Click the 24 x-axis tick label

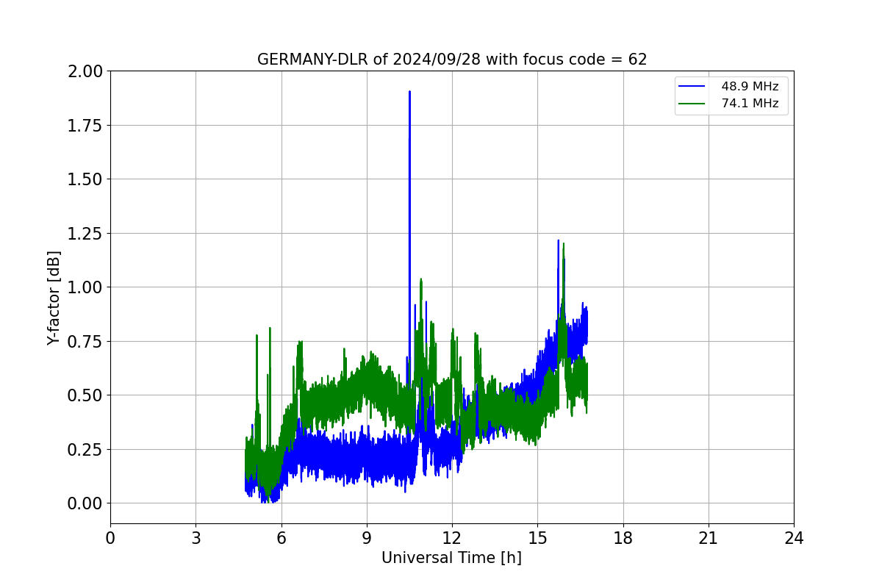click(x=794, y=538)
